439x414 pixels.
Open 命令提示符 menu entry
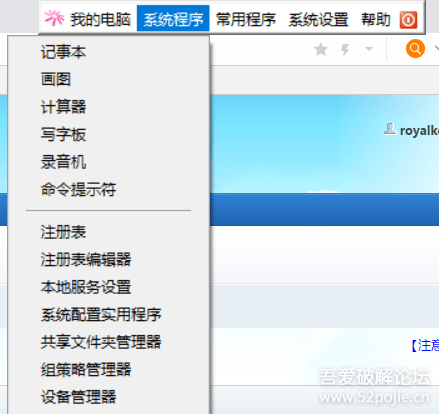click(x=109, y=190)
